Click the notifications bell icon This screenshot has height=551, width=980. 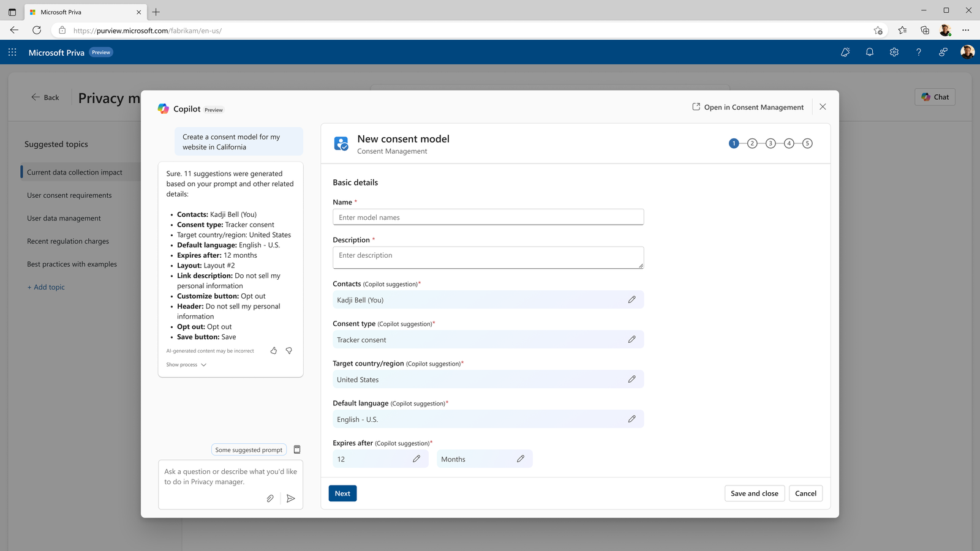pyautogui.click(x=869, y=53)
